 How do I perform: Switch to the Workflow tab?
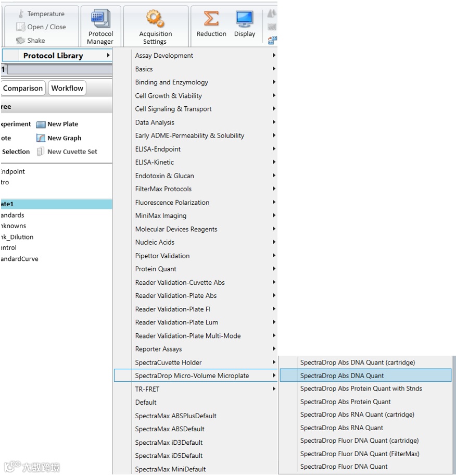tap(67, 88)
